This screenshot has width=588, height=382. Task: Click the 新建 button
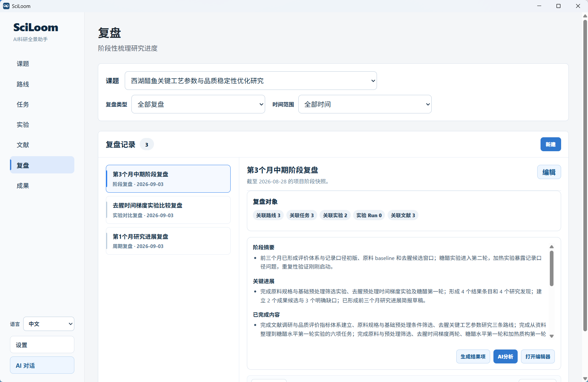(551, 144)
